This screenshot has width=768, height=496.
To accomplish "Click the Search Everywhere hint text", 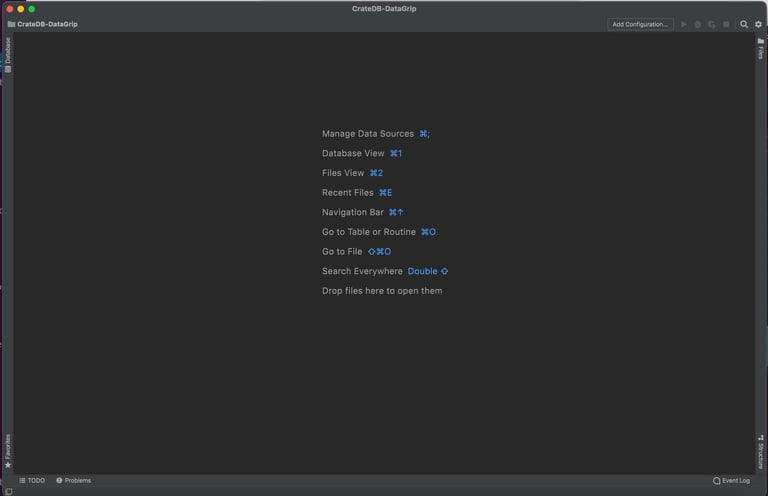I will coord(362,271).
